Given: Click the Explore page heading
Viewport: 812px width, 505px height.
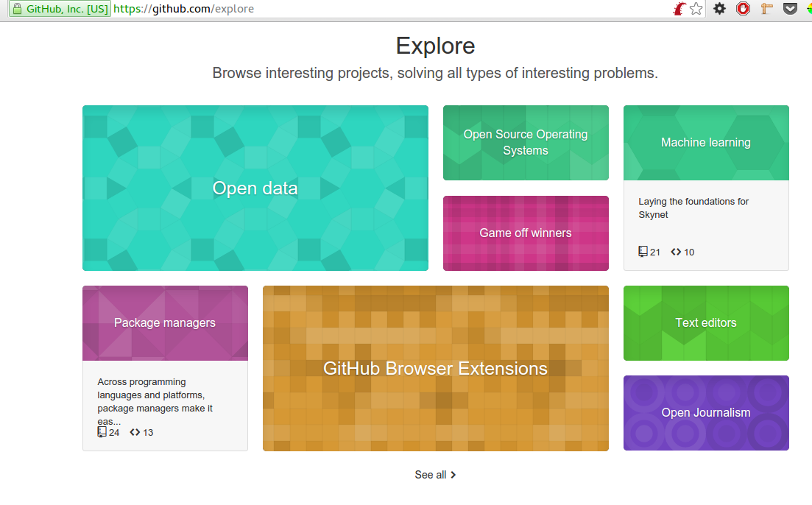Looking at the screenshot, I should 436,46.
